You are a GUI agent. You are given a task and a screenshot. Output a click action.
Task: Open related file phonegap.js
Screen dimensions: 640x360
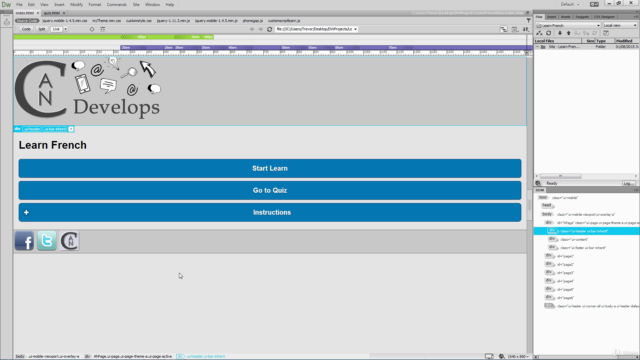253,20
